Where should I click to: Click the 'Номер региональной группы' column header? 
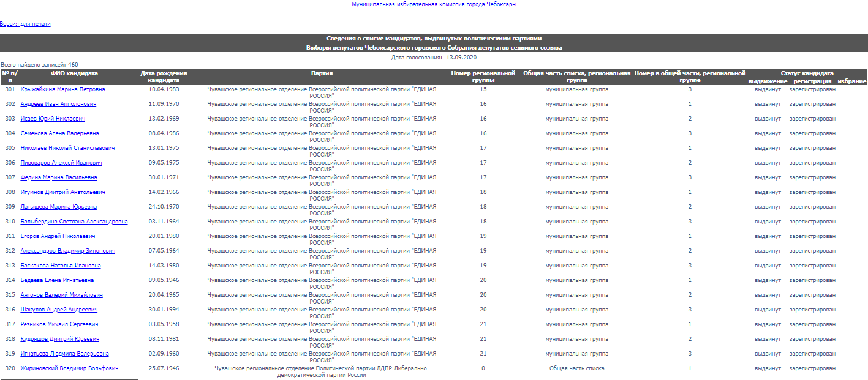pos(483,76)
